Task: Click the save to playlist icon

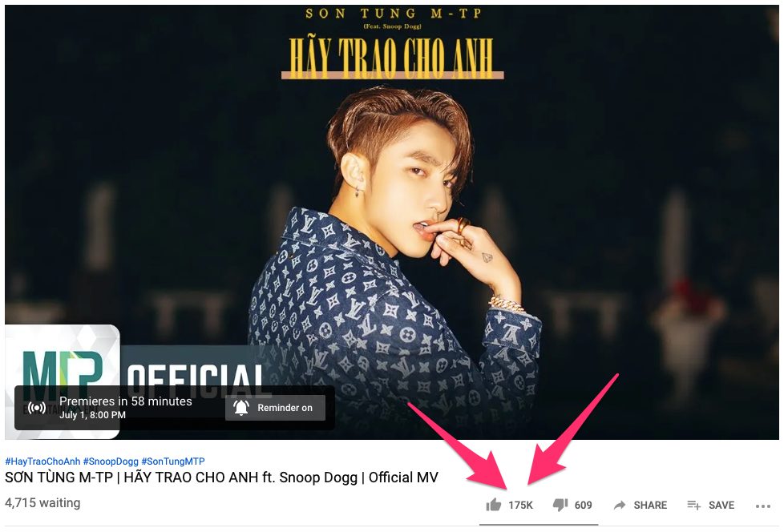Action: point(693,505)
